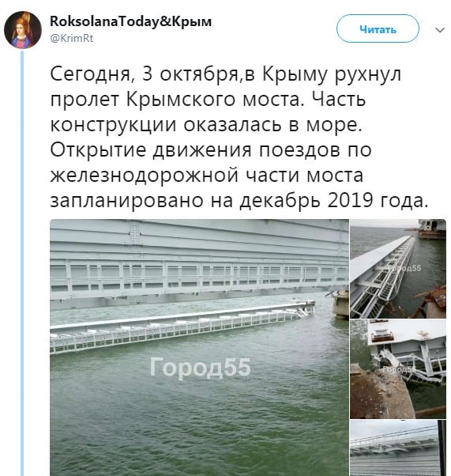
Task: Click the Город55 watermark on main photo
Action: click(x=200, y=368)
